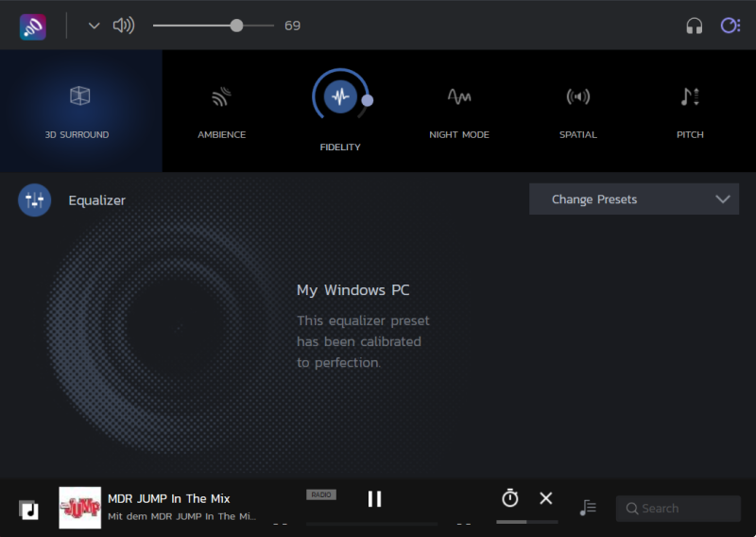Screen dimensions: 756x537
Task: Toggle the Equalizer round icon
Action: [35, 199]
